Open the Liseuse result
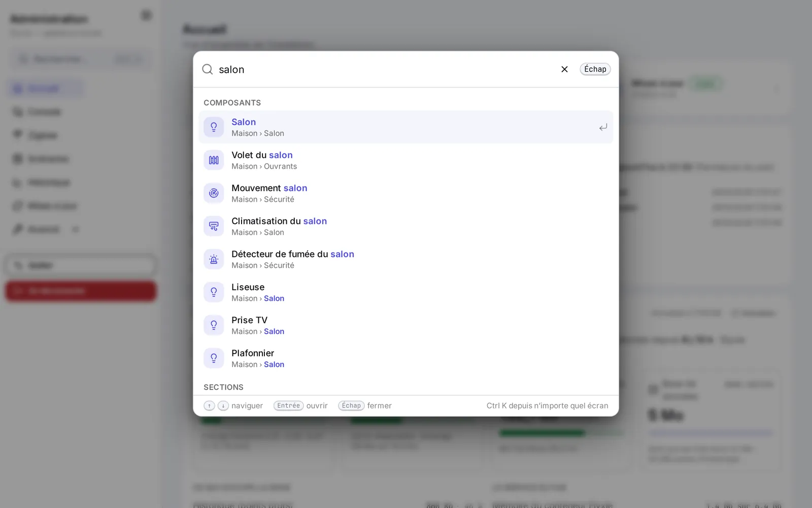This screenshot has width=812, height=508. coord(406,292)
